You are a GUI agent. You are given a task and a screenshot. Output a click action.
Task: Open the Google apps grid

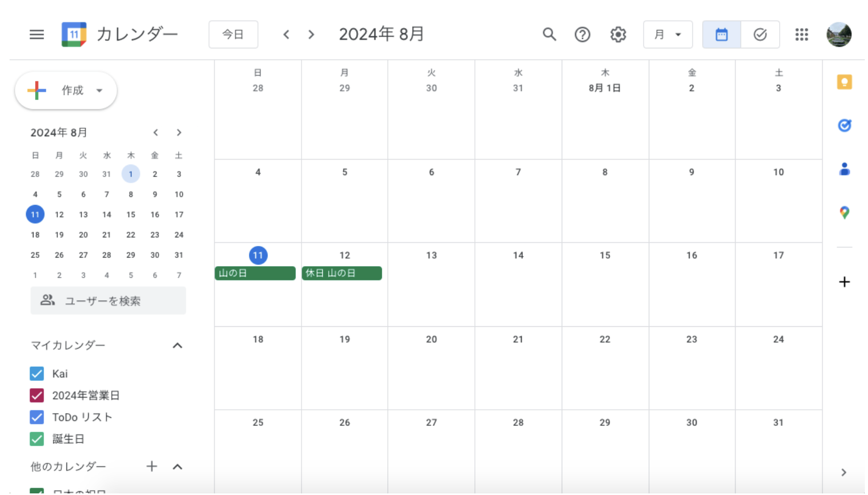pos(802,35)
